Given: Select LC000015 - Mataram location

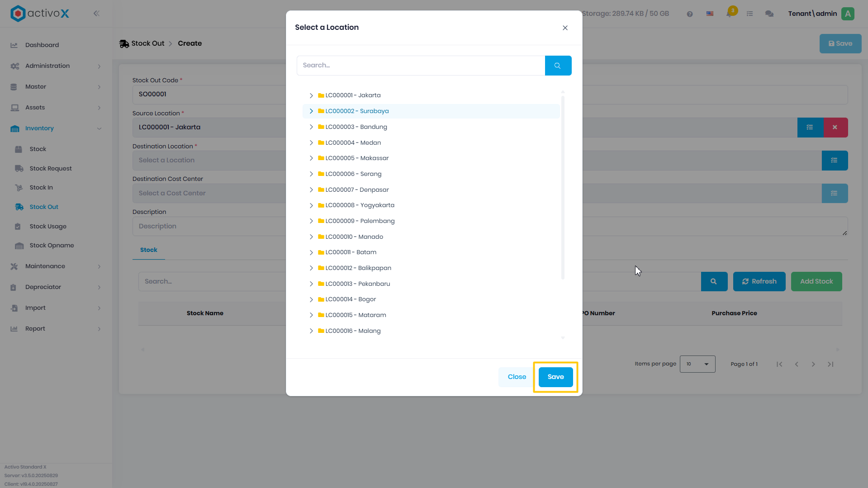Looking at the screenshot, I should tap(356, 315).
